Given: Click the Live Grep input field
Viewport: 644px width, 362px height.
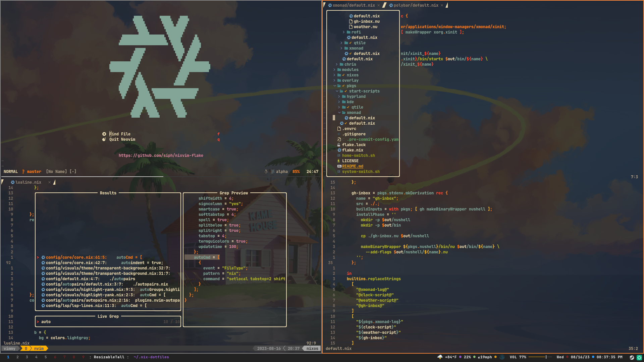Looking at the screenshot, I should tap(101, 322).
